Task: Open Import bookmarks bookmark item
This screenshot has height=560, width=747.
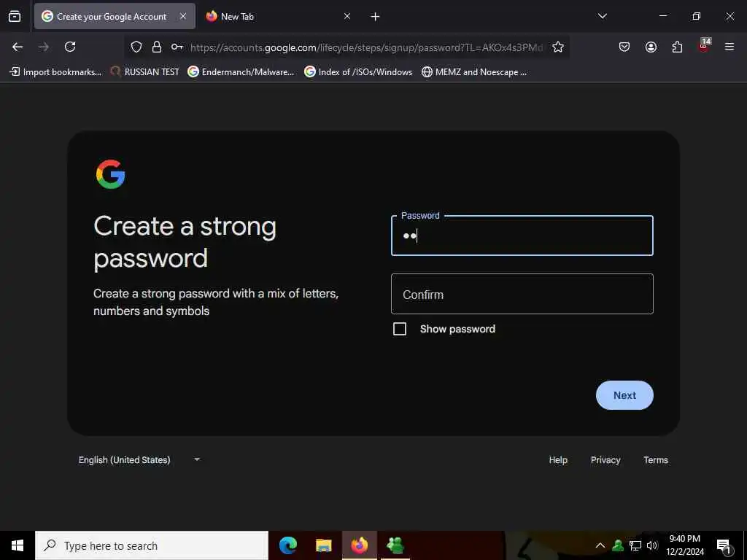Action: (55, 72)
